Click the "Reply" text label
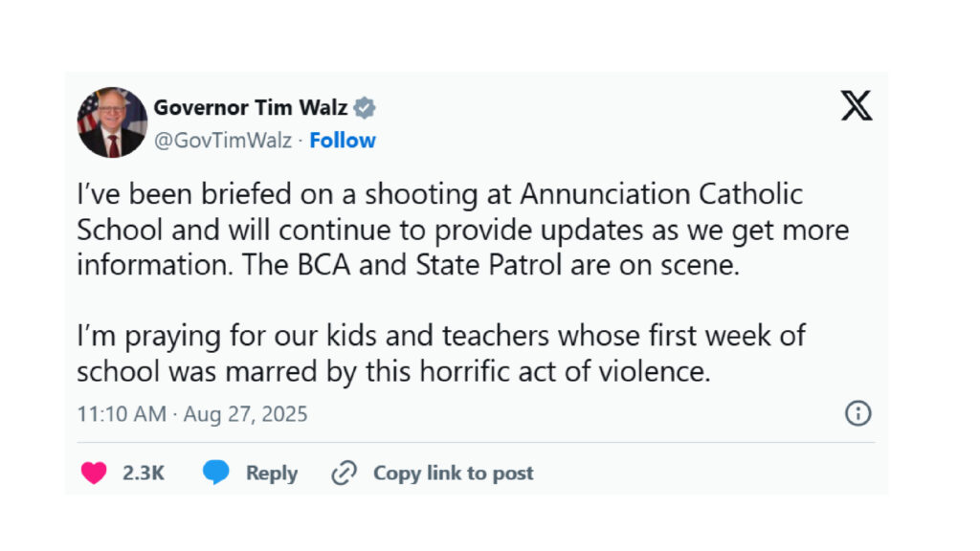The image size is (980, 551). coord(272,473)
